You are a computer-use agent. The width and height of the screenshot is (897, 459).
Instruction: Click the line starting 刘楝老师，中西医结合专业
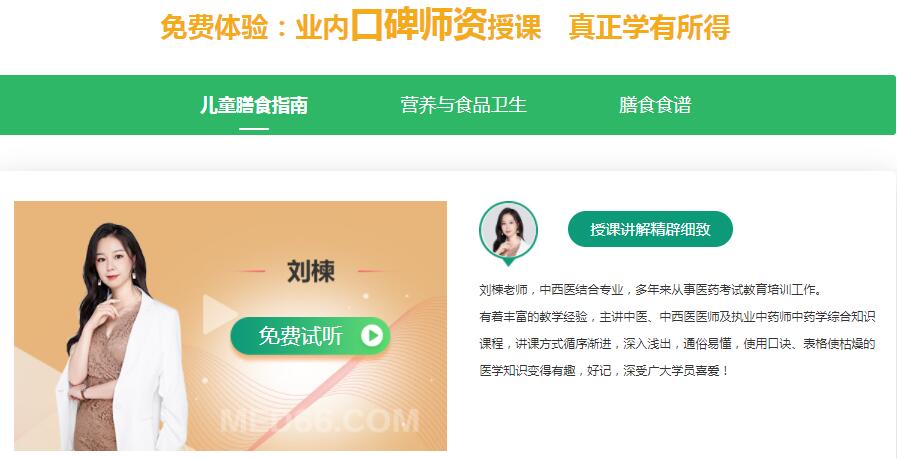pyautogui.click(x=651, y=290)
